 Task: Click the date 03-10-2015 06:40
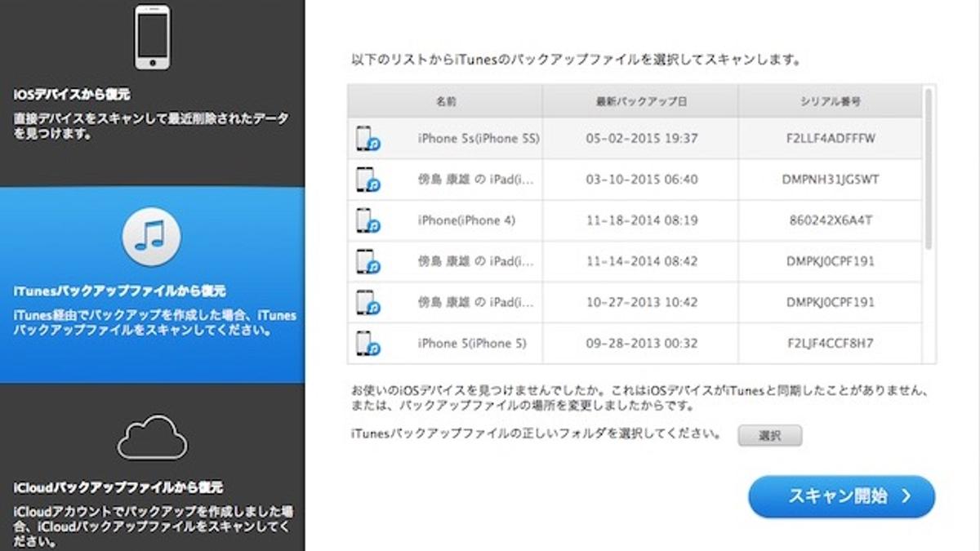[x=642, y=180]
